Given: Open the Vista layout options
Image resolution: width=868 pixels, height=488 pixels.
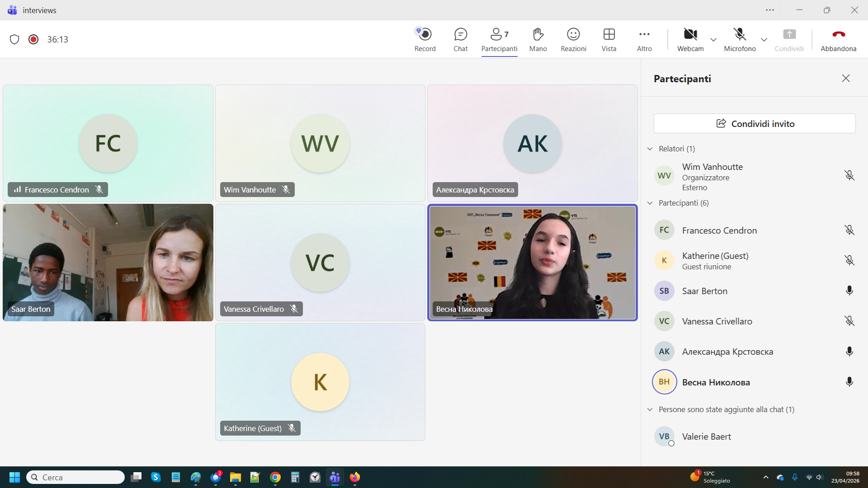Looking at the screenshot, I should coord(609,39).
